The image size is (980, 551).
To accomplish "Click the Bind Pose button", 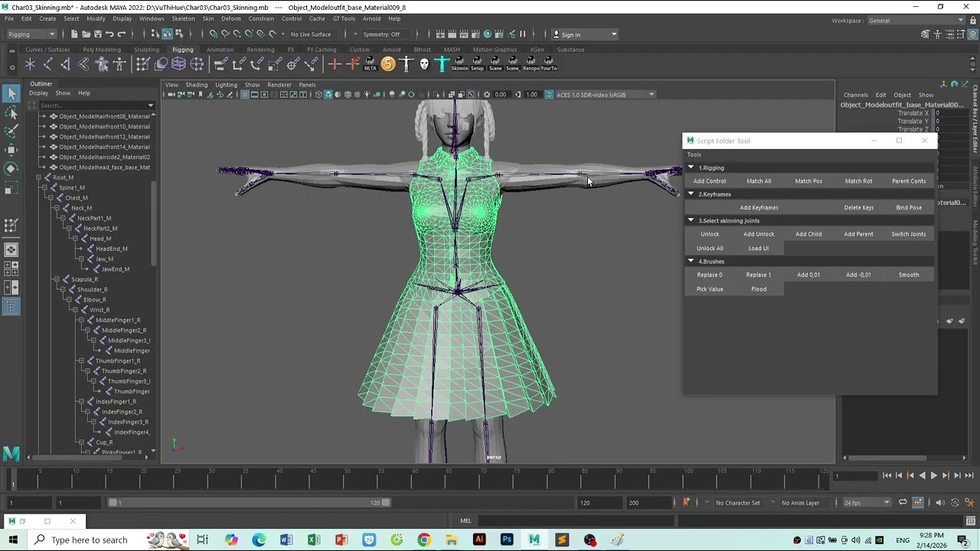I will click(909, 207).
